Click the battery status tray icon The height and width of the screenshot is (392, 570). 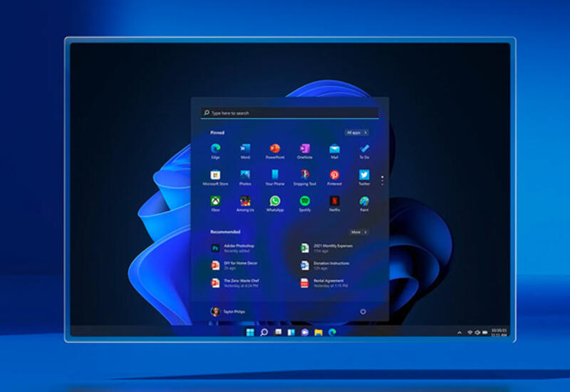point(485,333)
